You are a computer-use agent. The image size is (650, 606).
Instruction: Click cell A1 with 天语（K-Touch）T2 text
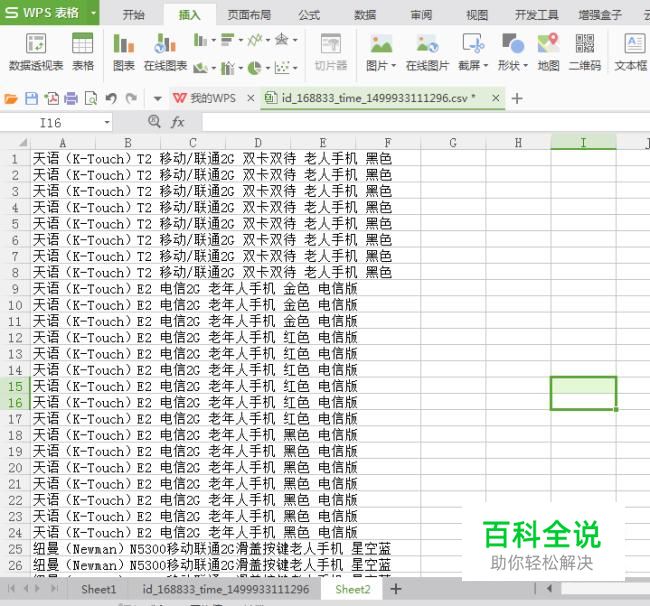tap(63, 159)
